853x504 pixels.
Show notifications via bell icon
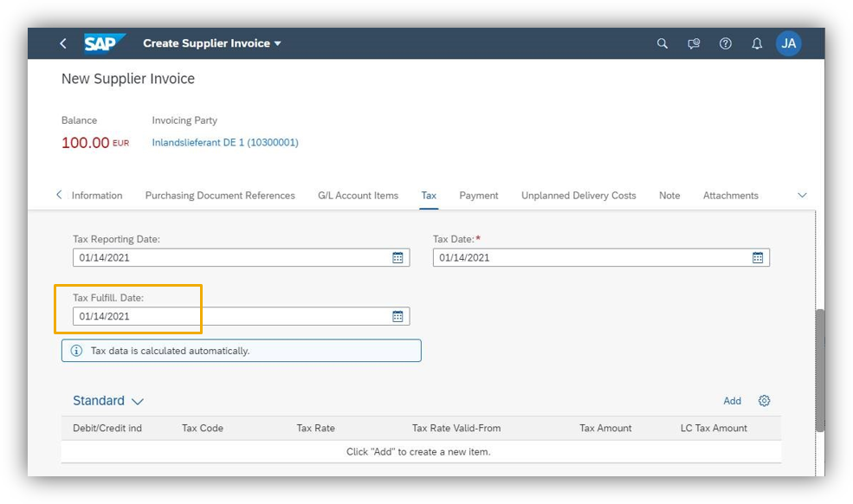click(757, 43)
